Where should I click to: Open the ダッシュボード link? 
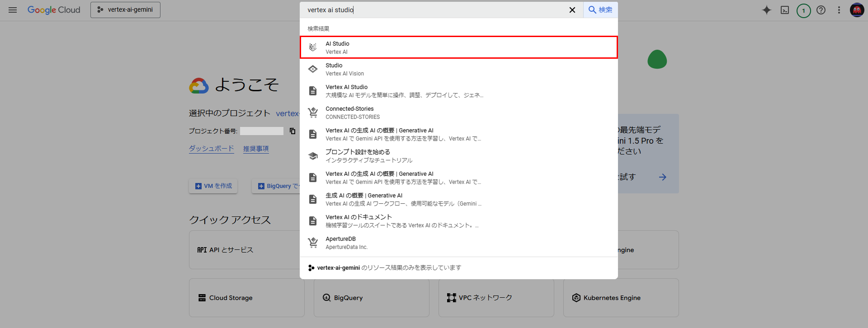(x=212, y=149)
